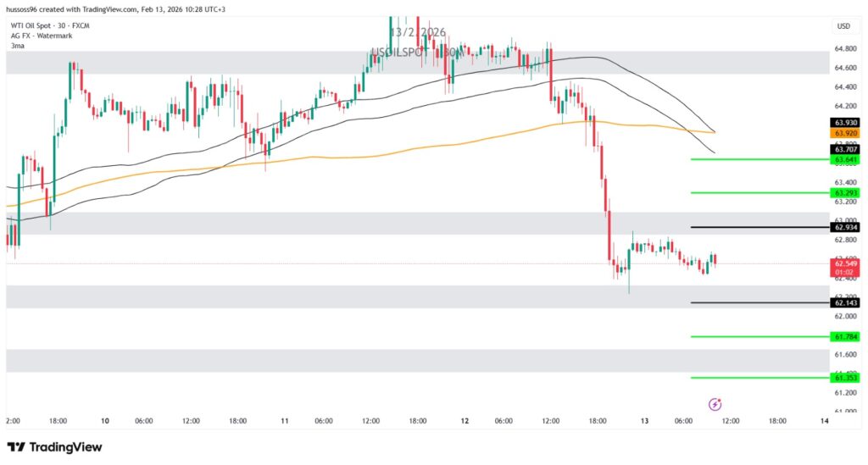Select the black 62.143 price level label
The width and height of the screenshot is (868, 465).
(x=846, y=302)
